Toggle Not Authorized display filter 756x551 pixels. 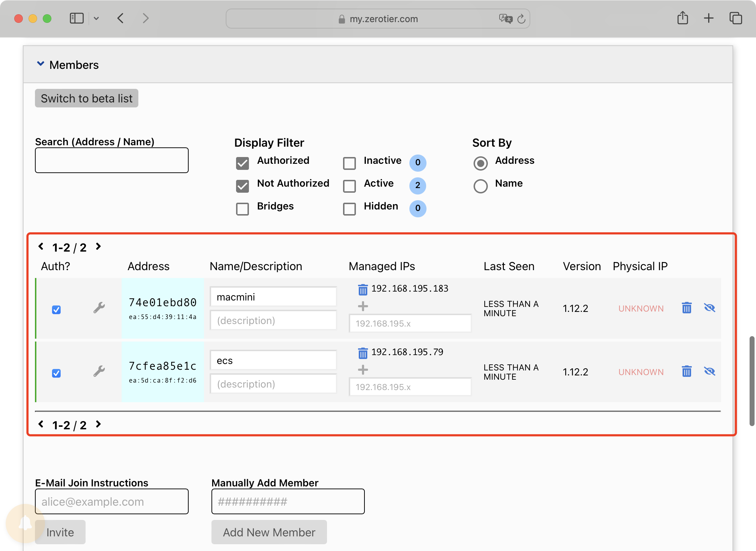point(242,186)
